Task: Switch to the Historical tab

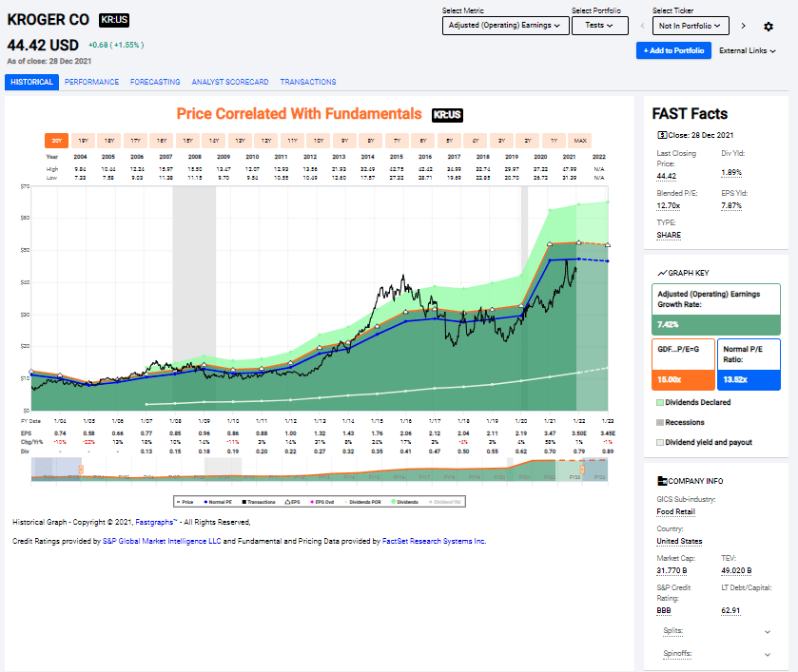Action: click(31, 82)
